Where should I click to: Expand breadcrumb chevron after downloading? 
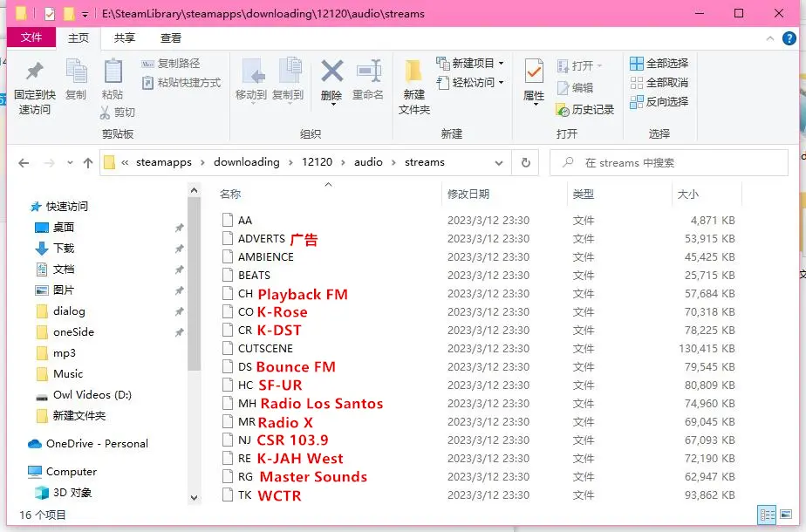click(x=291, y=162)
